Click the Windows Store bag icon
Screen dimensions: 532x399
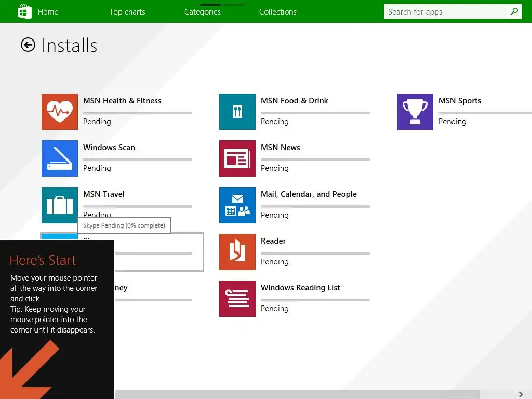tap(24, 11)
